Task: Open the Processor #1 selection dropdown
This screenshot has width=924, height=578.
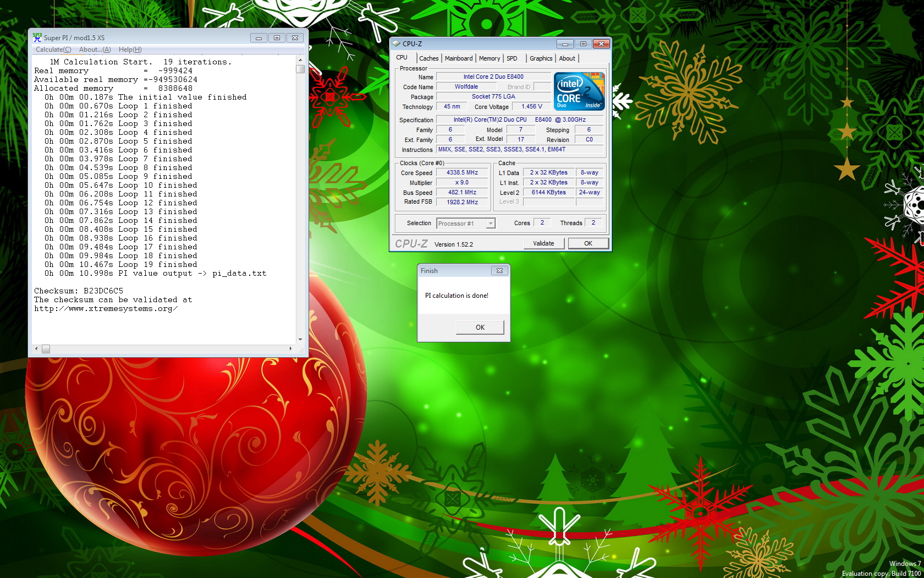Action: coord(466,223)
